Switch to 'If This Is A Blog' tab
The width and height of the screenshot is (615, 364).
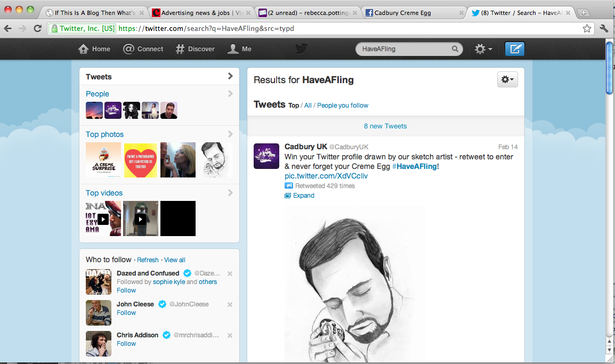[94, 13]
